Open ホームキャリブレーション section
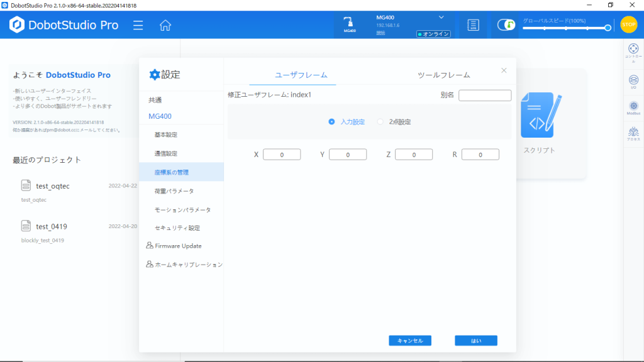The height and width of the screenshot is (362, 644). point(189,265)
